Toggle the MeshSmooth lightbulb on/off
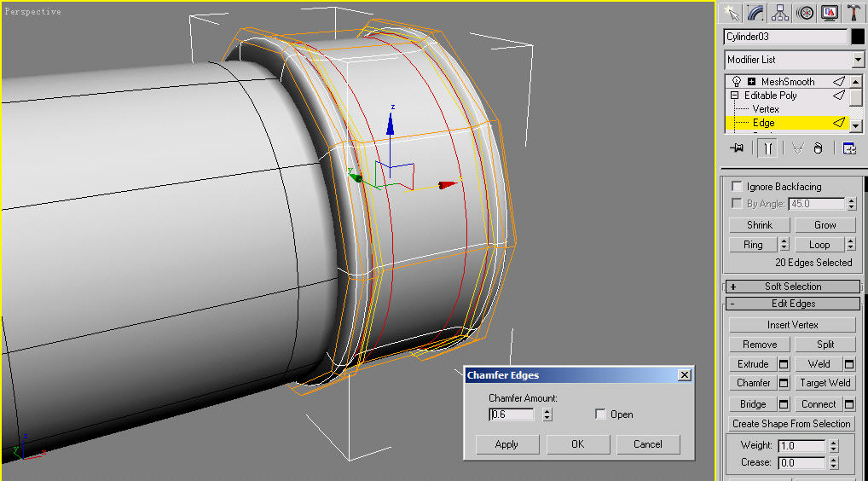 (x=736, y=82)
